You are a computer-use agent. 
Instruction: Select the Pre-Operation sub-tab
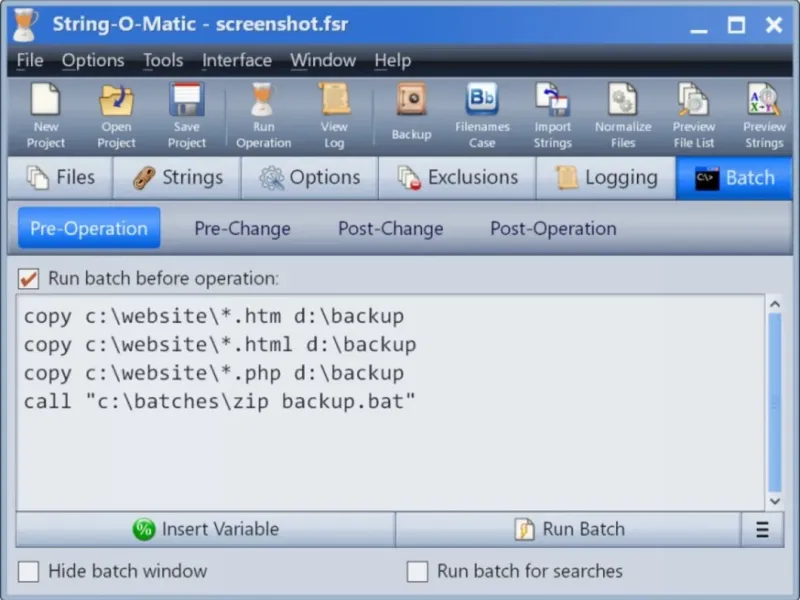(x=89, y=228)
